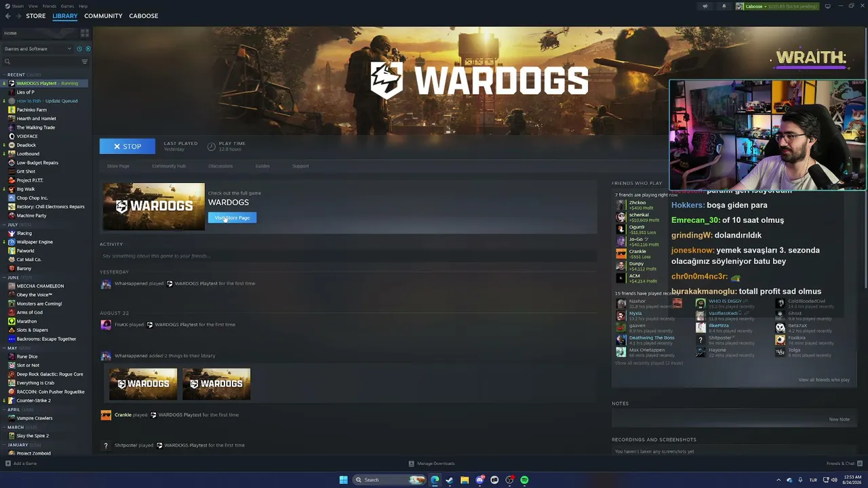The image size is (868, 488).
Task: Stop the running WARDOGS playtest
Action: (x=127, y=146)
